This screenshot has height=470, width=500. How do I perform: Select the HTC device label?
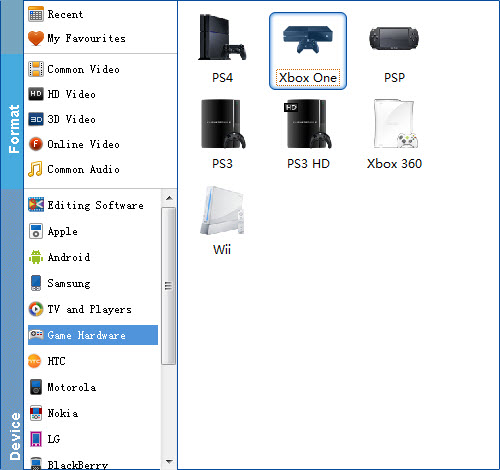(56, 361)
